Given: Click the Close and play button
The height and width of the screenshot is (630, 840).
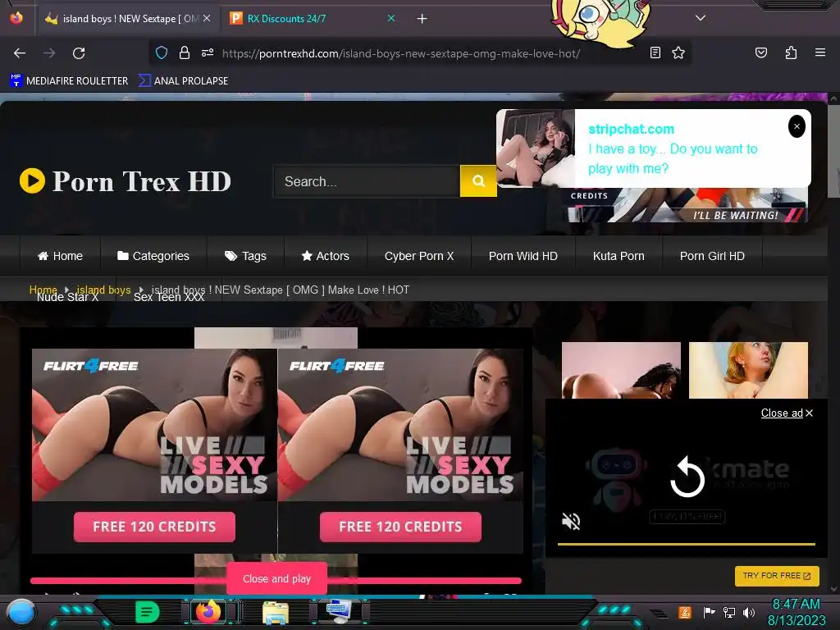Looking at the screenshot, I should [x=276, y=578].
